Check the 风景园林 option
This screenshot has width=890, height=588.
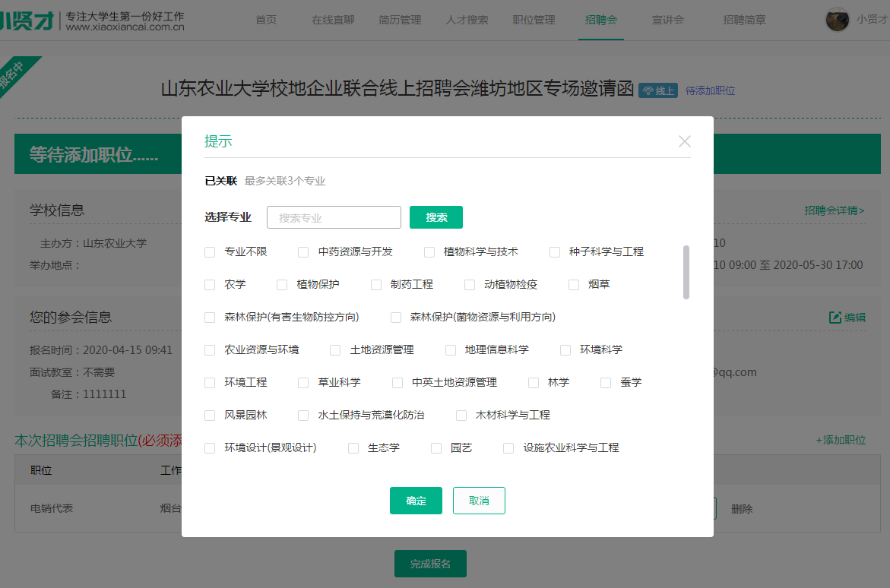click(210, 415)
